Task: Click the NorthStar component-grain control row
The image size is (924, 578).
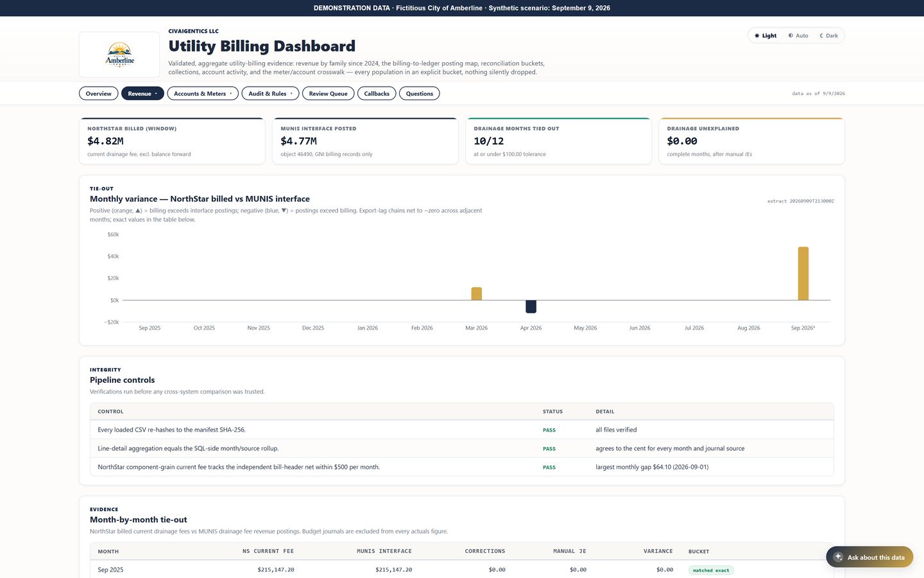Action: tap(462, 467)
